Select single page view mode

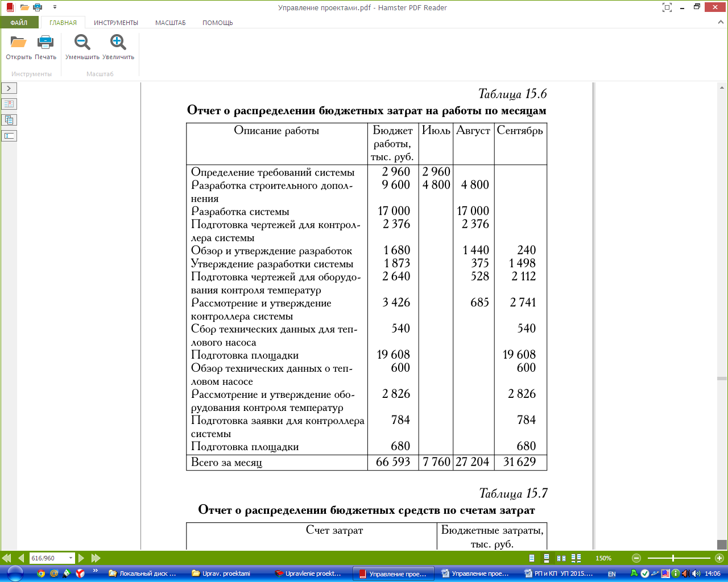click(532, 558)
